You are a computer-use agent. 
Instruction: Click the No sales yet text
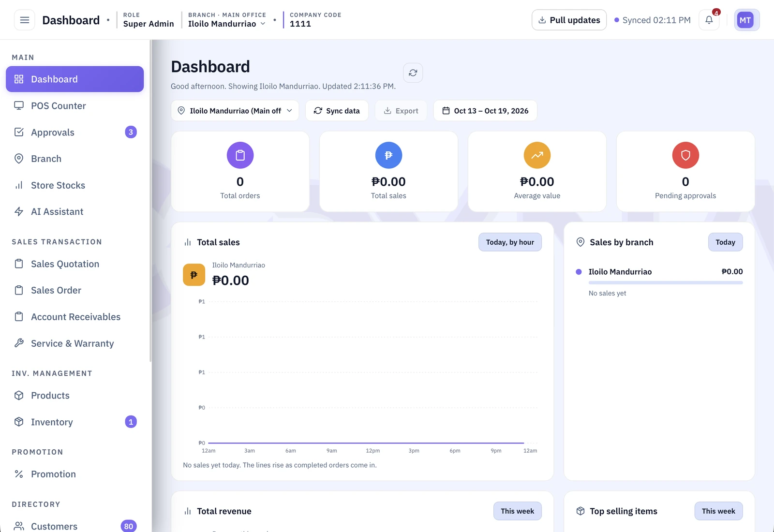point(607,293)
